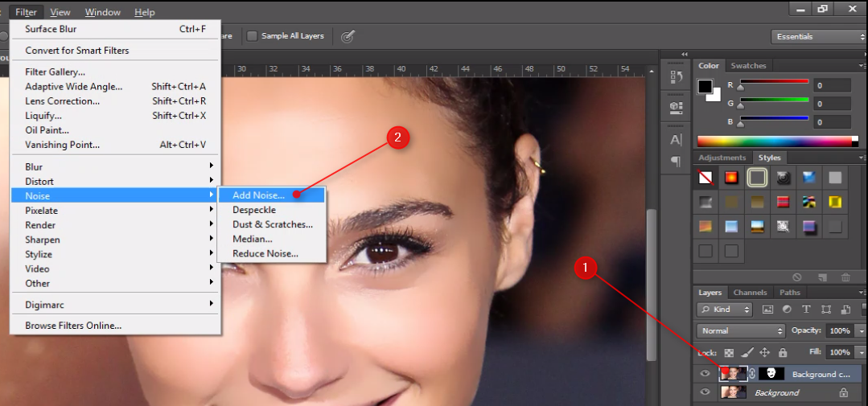
Task: Choose Dust & Scratches filter
Action: pyautogui.click(x=271, y=224)
